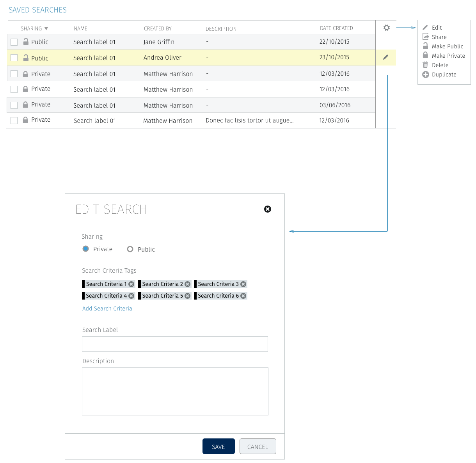Click the lock icon in the 03/06/2016 row

coord(25,105)
